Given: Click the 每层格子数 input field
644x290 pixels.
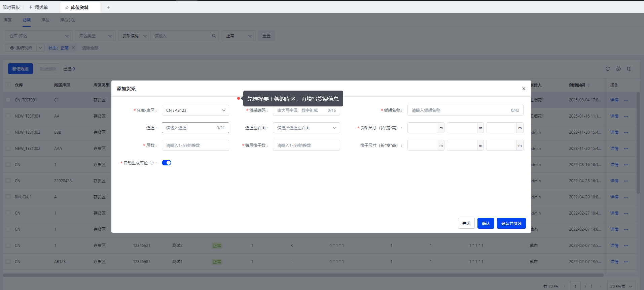Looking at the screenshot, I should (307, 145).
